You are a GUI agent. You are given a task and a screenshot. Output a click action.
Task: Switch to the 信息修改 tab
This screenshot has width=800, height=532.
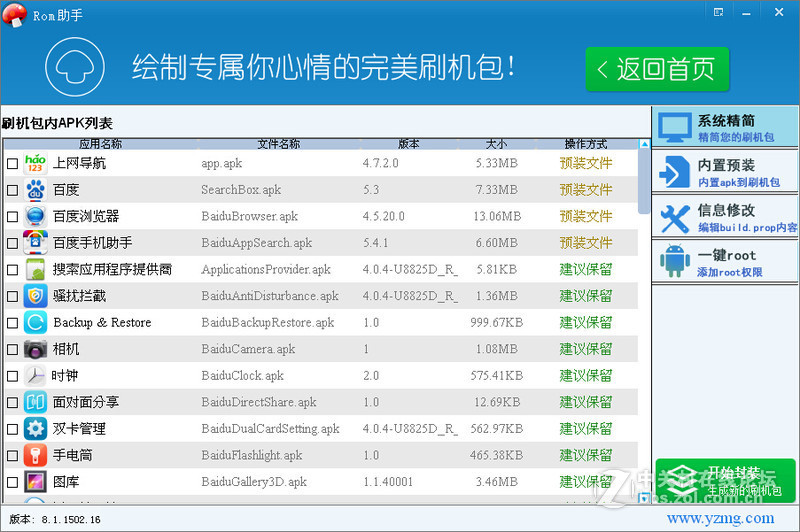(725, 217)
